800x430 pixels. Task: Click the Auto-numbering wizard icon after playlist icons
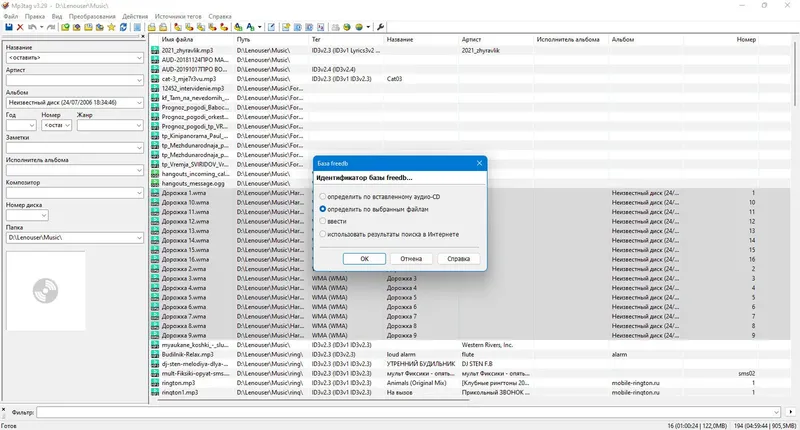tap(320, 27)
